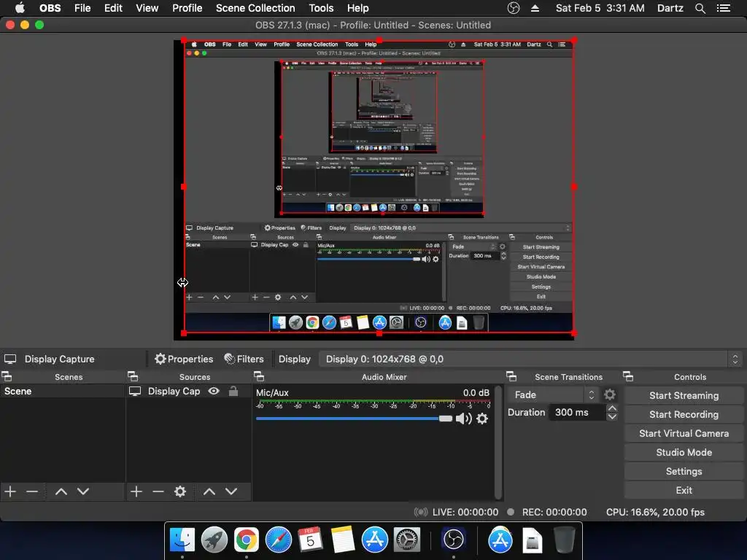Click the OBS icon in the Dock

pos(453,540)
